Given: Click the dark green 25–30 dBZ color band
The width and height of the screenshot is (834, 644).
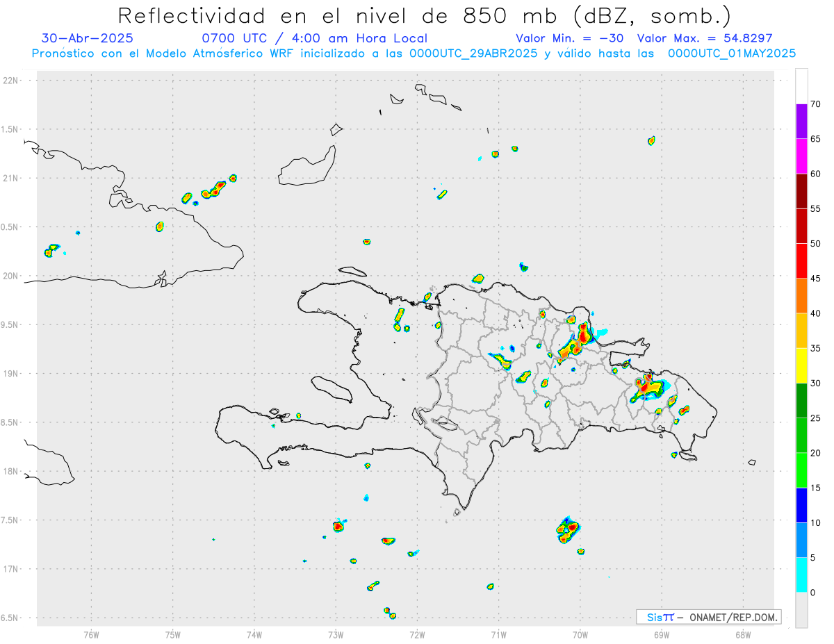Looking at the screenshot, I should (801, 401).
